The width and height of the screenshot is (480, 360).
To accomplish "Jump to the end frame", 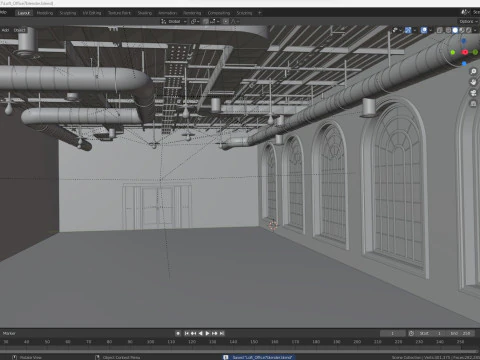I will point(222,333).
